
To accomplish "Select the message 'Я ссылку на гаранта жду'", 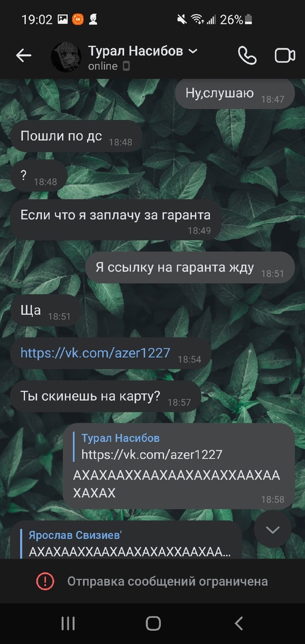I will [x=190, y=268].
